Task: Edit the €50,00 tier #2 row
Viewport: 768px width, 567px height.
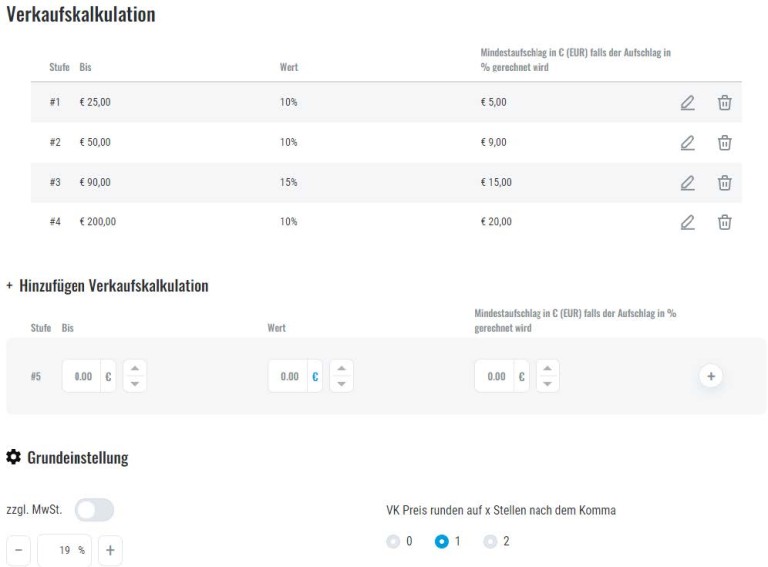Action: tap(687, 142)
